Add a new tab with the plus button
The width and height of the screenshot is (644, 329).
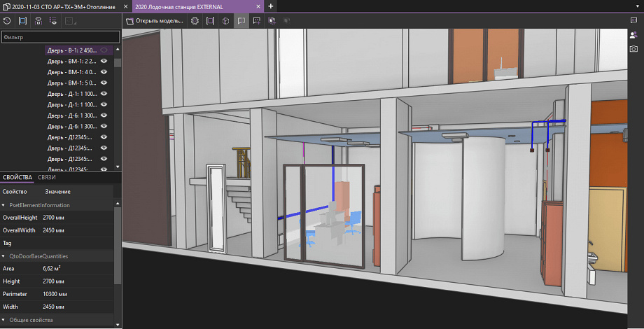(272, 6)
